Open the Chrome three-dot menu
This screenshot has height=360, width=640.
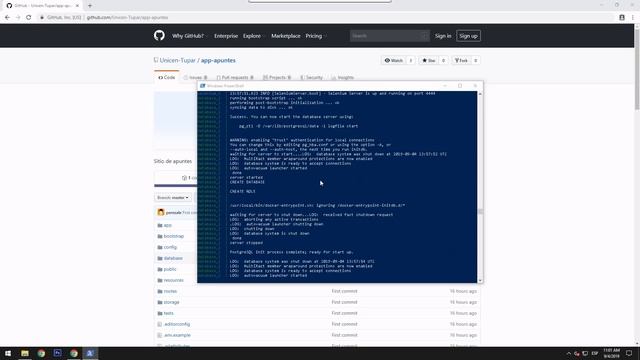tap(633, 18)
